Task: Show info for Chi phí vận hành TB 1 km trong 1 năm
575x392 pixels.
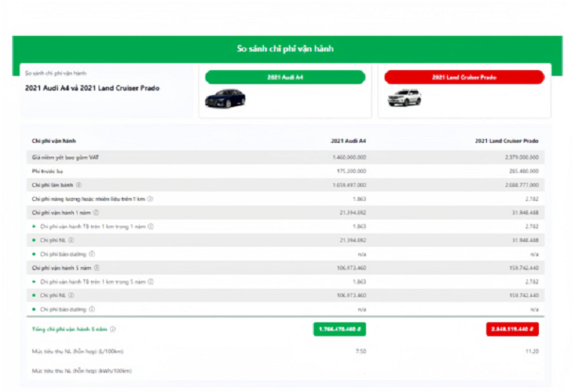Action: point(151,226)
